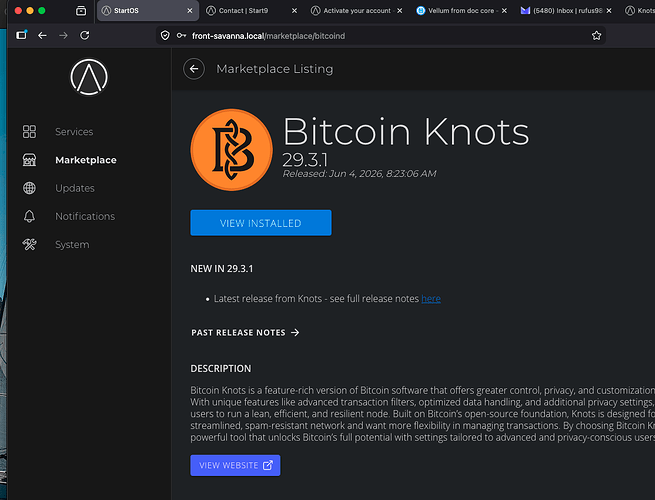Select the Marketplace storefront icon
Image resolution: width=655 pixels, height=500 pixels.
coord(29,160)
